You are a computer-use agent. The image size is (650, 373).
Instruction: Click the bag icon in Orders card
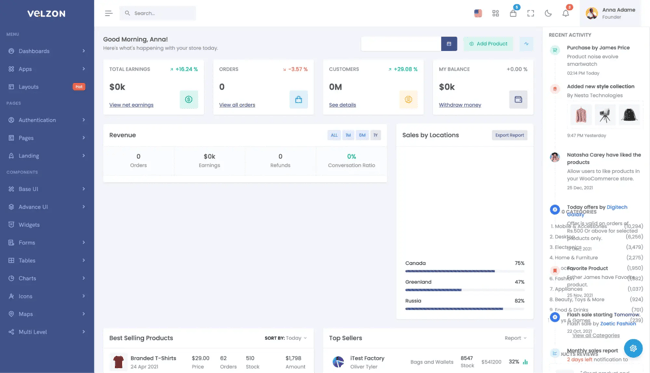[298, 99]
